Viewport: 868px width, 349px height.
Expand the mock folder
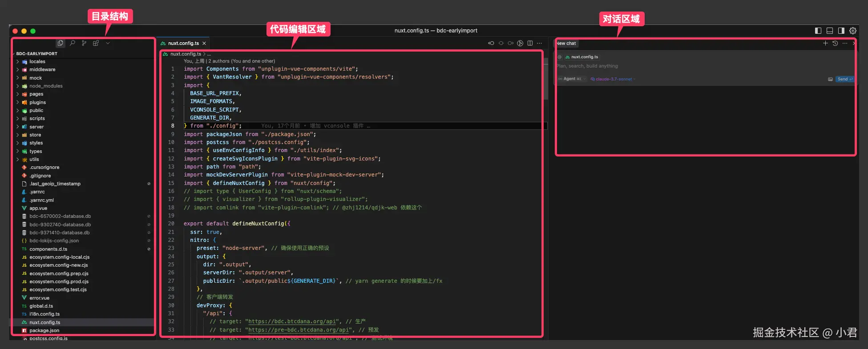36,78
